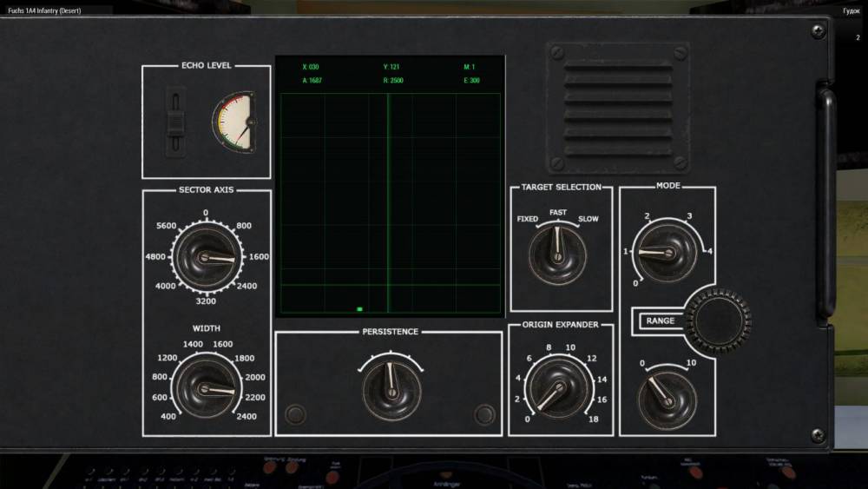Click the Mode position 3 label
The image size is (868, 489).
(x=689, y=216)
